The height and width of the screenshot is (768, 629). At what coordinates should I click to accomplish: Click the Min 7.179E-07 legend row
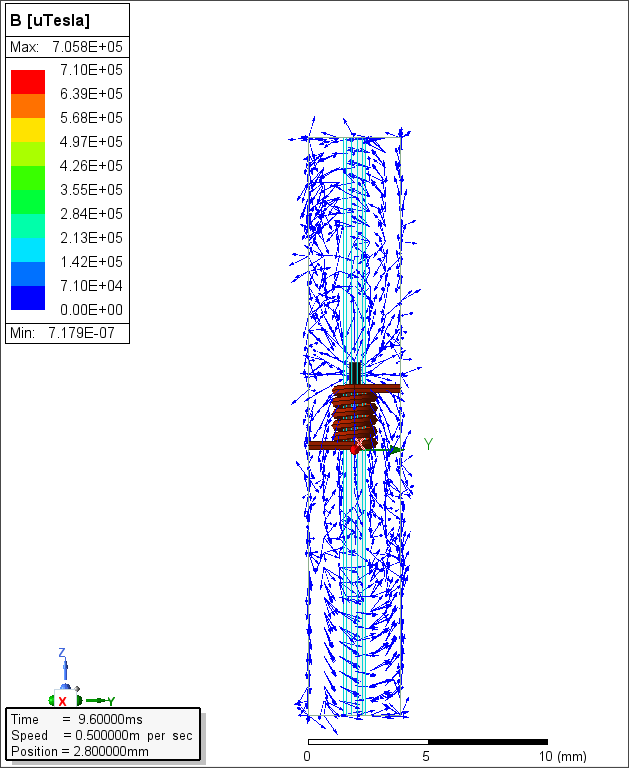[66, 332]
